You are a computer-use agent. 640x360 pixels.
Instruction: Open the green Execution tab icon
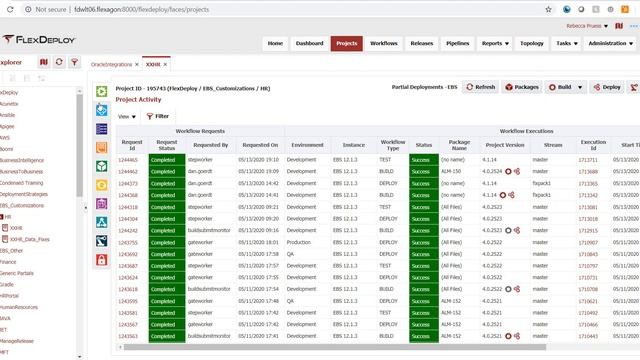[x=102, y=91]
